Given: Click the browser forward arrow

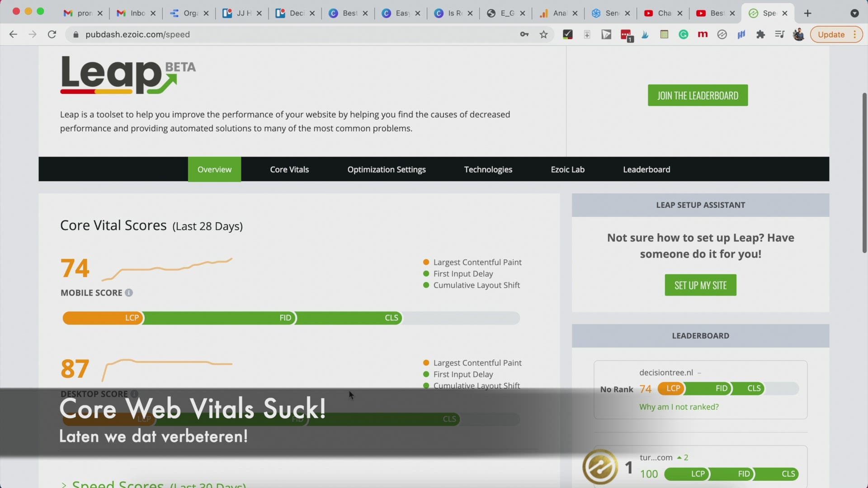Looking at the screenshot, I should [x=32, y=34].
